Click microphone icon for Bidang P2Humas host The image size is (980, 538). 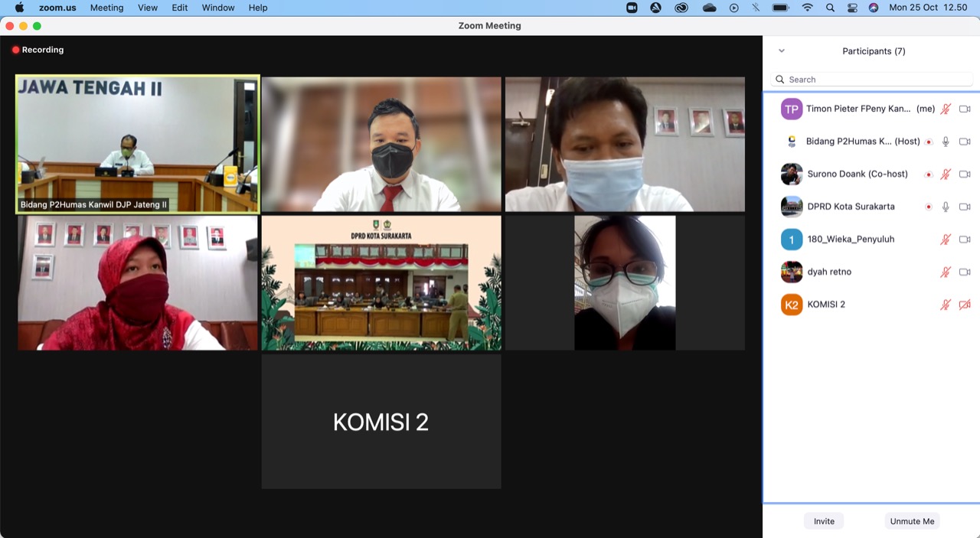point(946,142)
